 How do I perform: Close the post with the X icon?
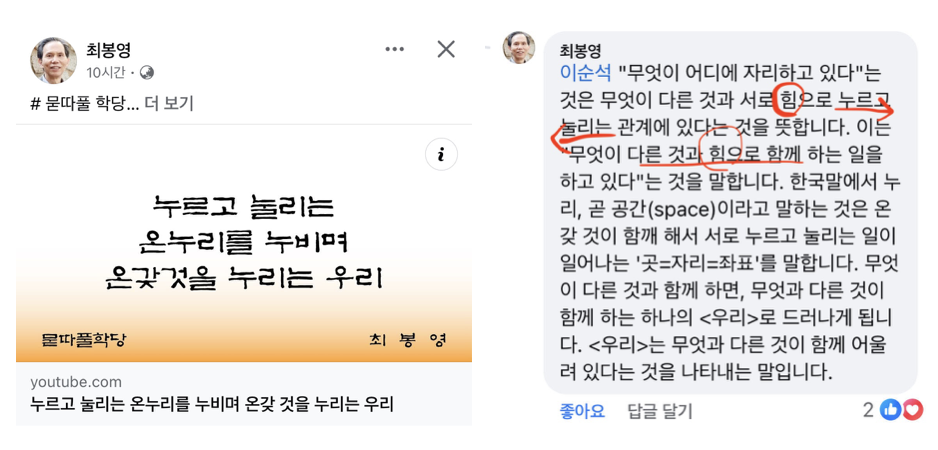446,49
